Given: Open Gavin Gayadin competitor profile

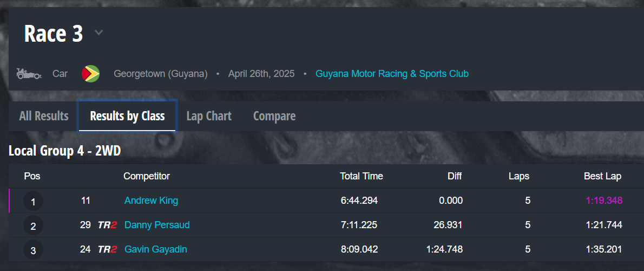Looking at the screenshot, I should coord(156,249).
